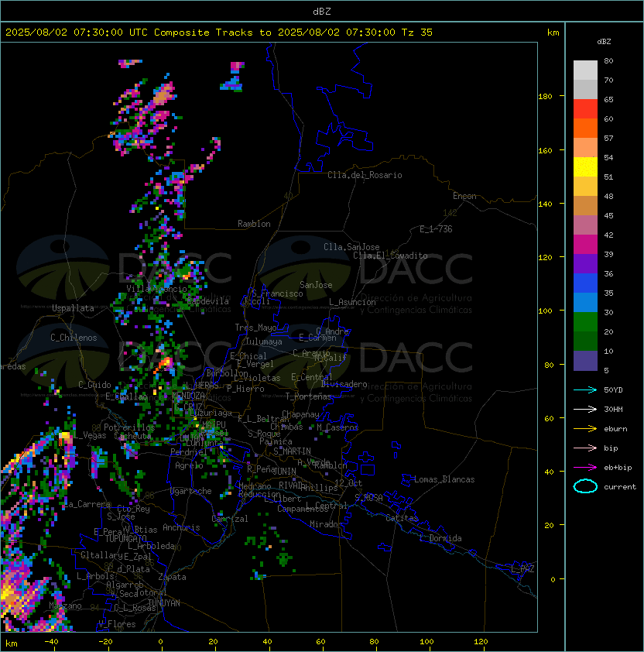Viewport: 644px width, 652px height.
Task: Click the yellow eburn arrow legend icon
Action: click(585, 429)
